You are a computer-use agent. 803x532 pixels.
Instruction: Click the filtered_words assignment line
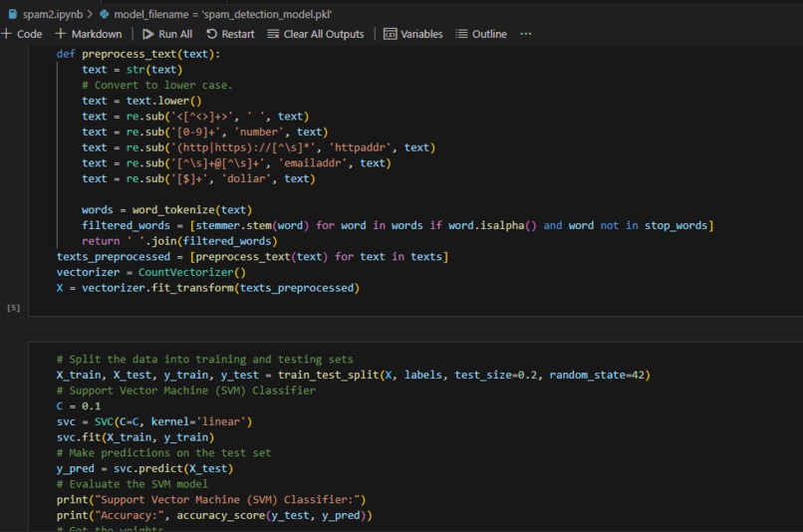pos(398,225)
